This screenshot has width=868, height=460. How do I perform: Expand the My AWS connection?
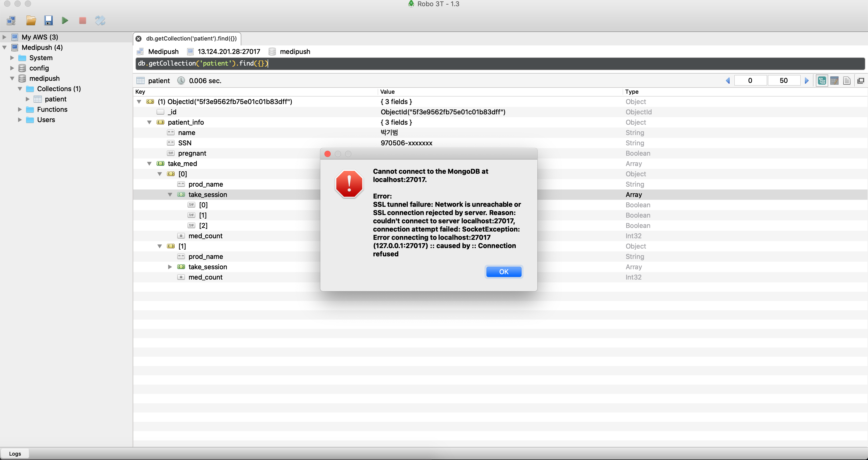pyautogui.click(x=4, y=37)
